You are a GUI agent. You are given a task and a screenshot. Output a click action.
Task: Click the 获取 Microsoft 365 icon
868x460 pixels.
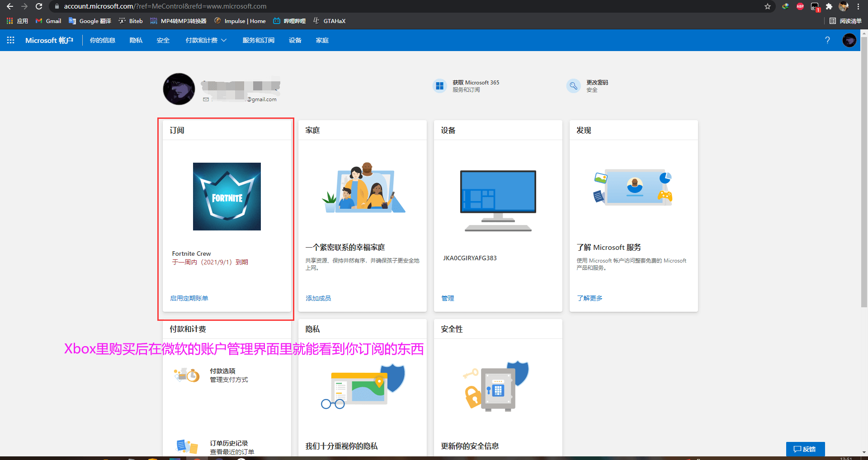[439, 86]
